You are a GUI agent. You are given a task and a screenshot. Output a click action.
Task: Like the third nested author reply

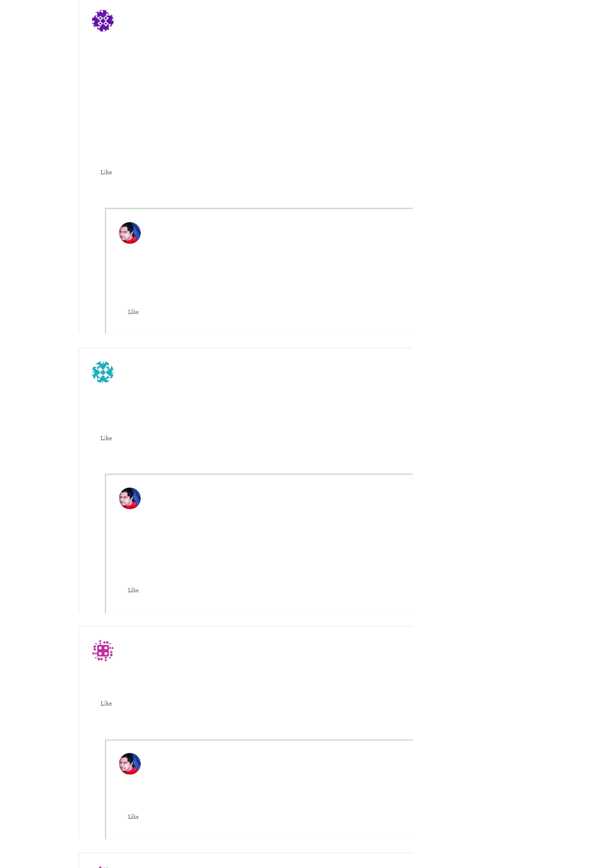(x=133, y=817)
